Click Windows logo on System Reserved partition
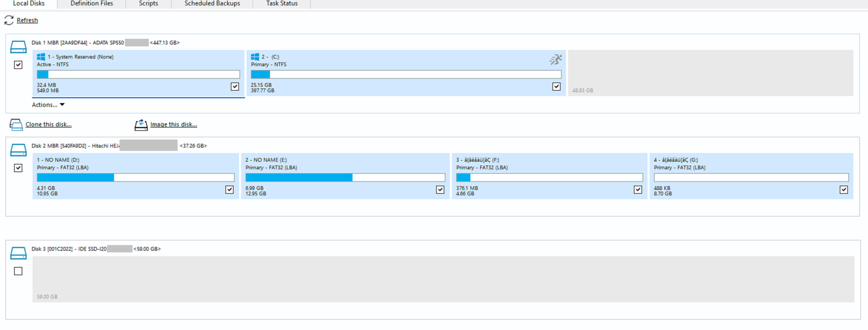The image size is (868, 330). coord(41,57)
